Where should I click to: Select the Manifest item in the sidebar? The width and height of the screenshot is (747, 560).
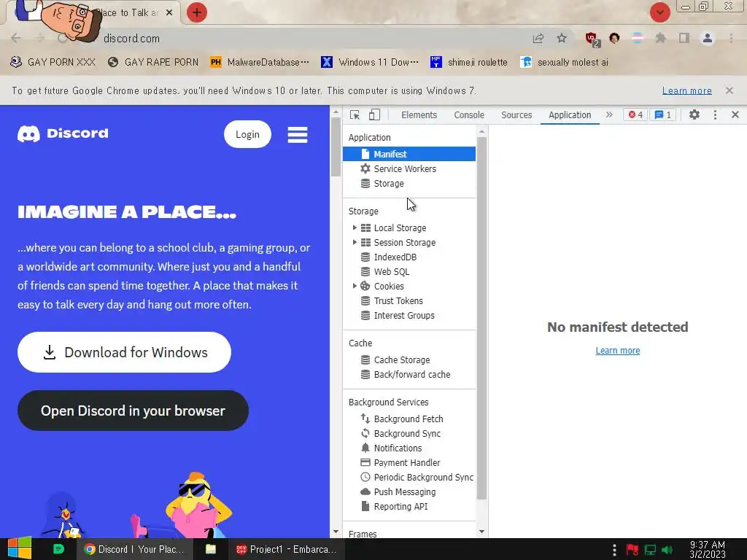coord(409,154)
